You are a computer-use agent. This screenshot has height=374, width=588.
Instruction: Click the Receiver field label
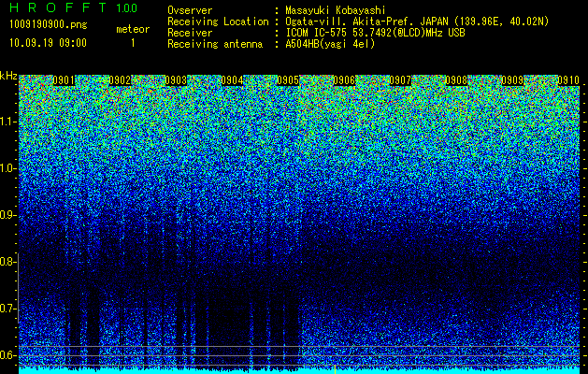(x=190, y=33)
